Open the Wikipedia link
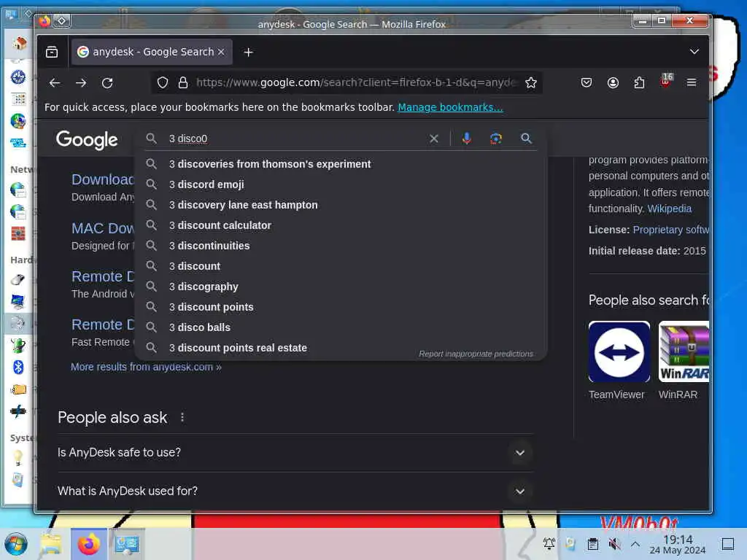The height and width of the screenshot is (560, 747). [670, 209]
